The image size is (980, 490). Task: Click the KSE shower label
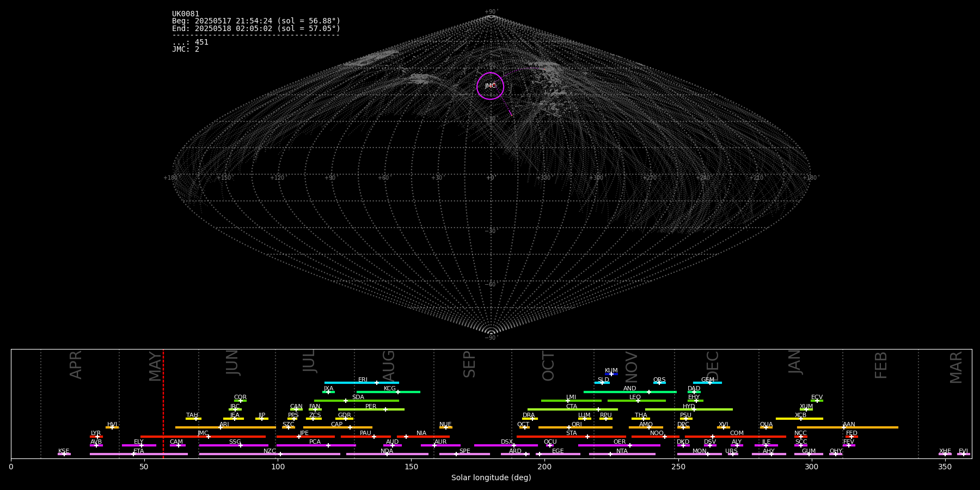64,451
